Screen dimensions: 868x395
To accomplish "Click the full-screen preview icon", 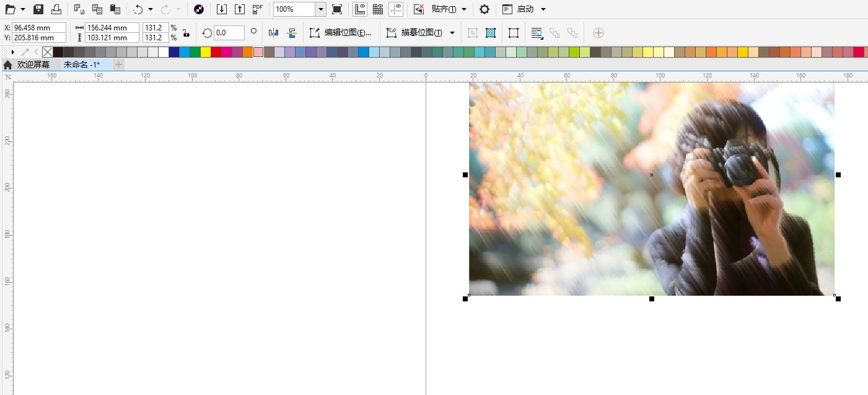I will coord(337,9).
